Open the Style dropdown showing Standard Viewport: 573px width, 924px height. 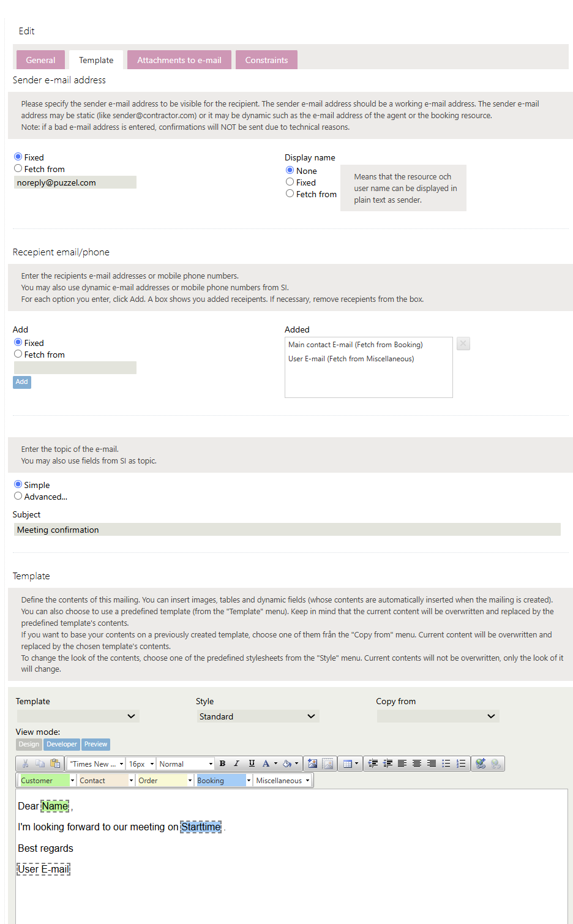pos(258,716)
